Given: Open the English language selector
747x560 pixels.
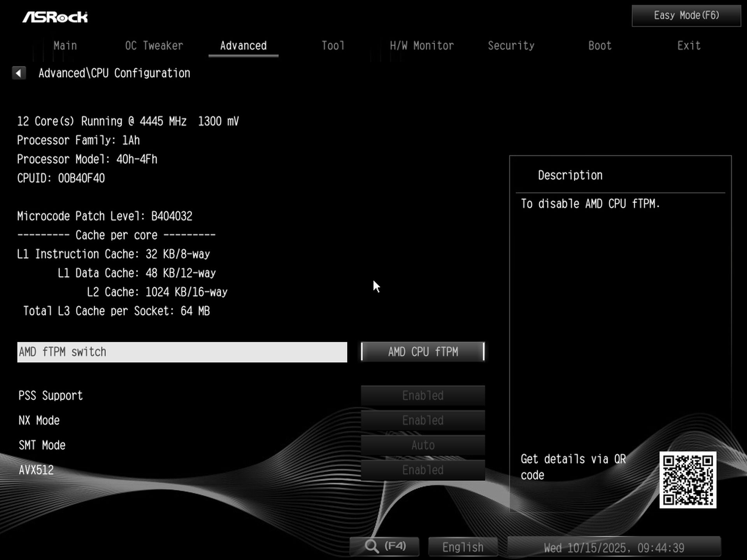Looking at the screenshot, I should pyautogui.click(x=462, y=546).
